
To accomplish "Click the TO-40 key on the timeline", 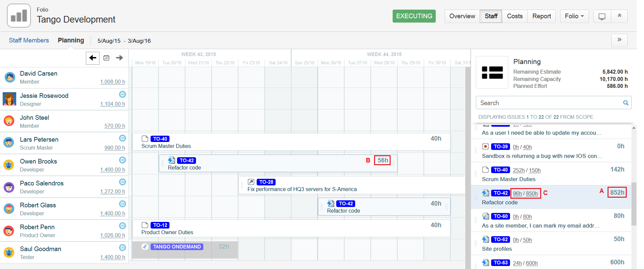I will (160, 139).
